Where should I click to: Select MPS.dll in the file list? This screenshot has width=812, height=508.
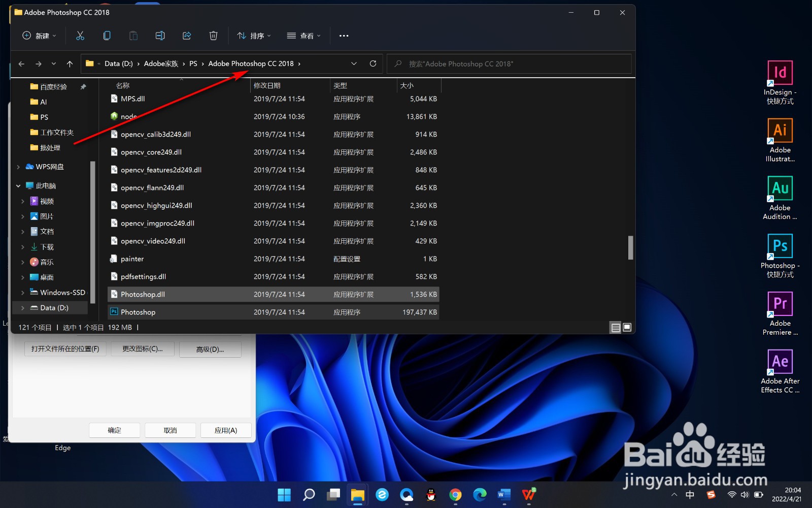click(273, 99)
